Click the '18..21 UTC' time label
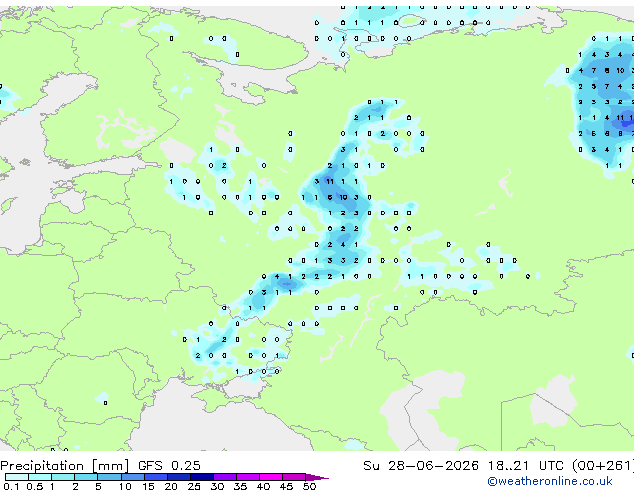 (x=525, y=466)
